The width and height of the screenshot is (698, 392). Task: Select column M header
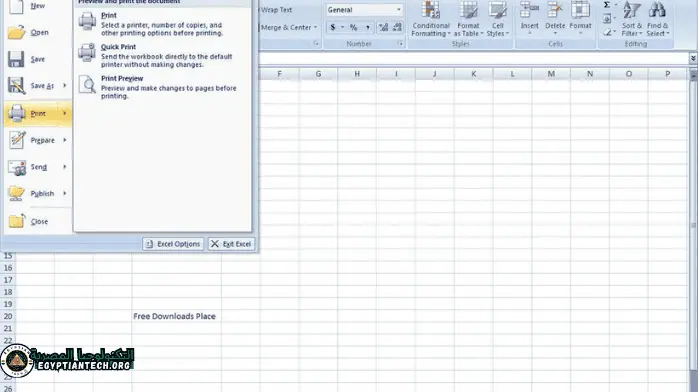coord(551,74)
